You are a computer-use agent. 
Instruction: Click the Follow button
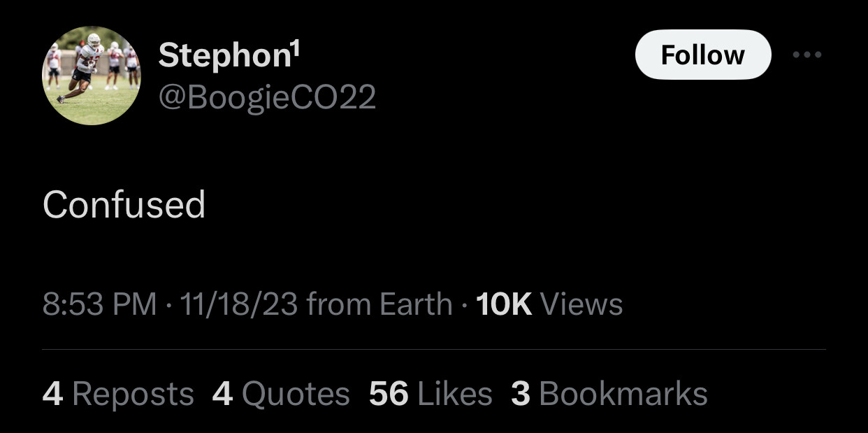pyautogui.click(x=703, y=55)
